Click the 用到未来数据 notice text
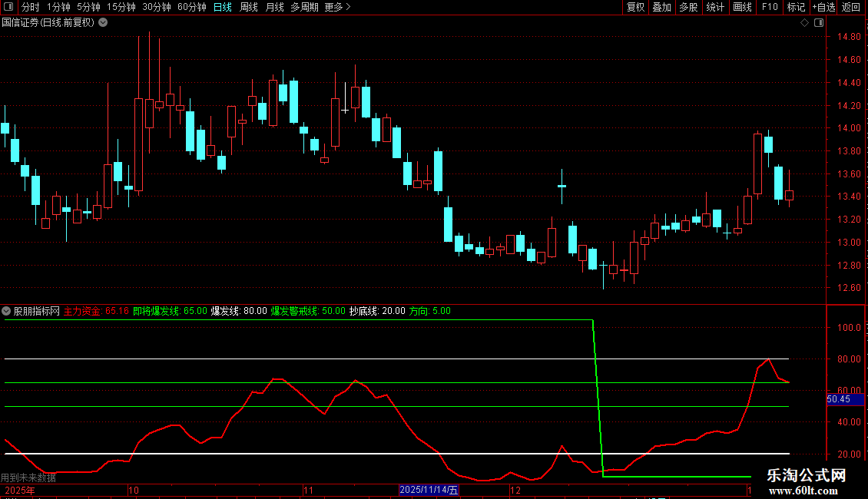The height and width of the screenshot is (499, 868). click(x=28, y=478)
